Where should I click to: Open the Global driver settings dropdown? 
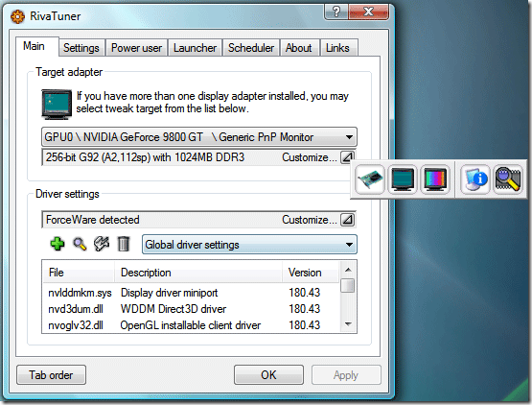(x=249, y=245)
